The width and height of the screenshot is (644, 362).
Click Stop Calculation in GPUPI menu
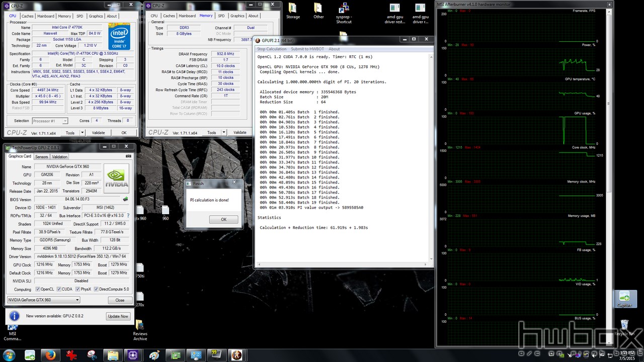pos(272,49)
